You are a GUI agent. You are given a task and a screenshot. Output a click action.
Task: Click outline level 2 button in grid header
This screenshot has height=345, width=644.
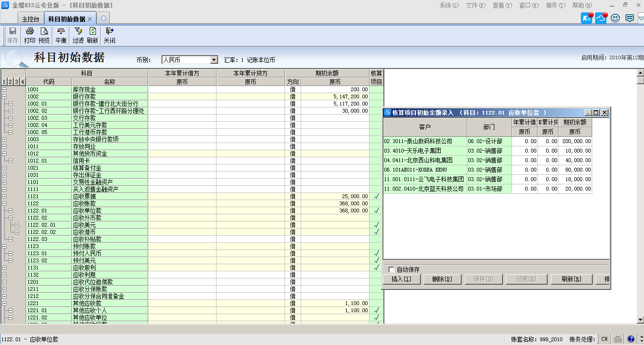(x=10, y=82)
